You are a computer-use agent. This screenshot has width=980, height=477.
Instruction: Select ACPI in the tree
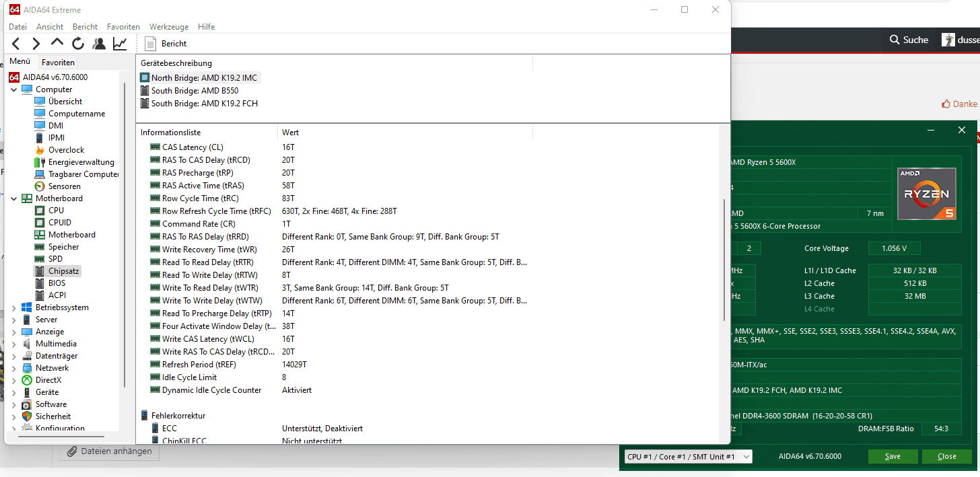tap(57, 295)
